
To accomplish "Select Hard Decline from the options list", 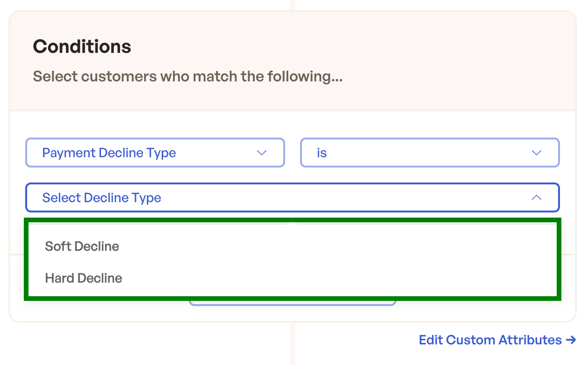I will [83, 278].
